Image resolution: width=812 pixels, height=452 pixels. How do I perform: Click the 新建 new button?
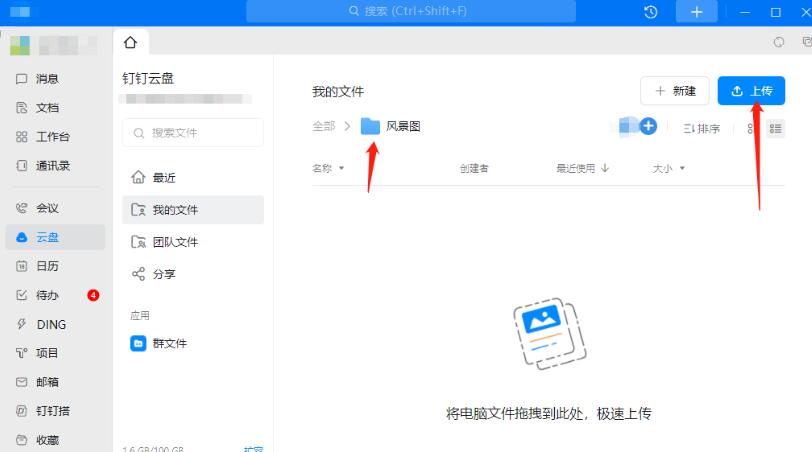click(x=675, y=91)
